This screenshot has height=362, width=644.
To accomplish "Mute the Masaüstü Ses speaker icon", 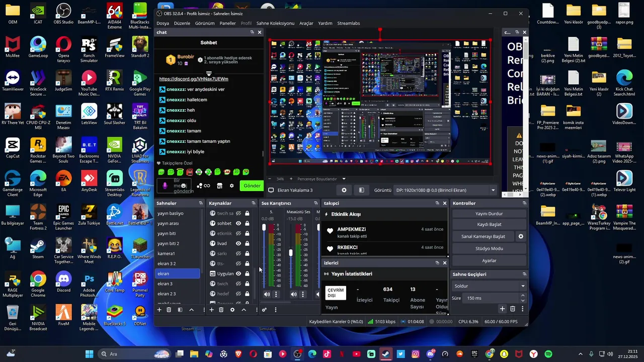I will tap(294, 294).
